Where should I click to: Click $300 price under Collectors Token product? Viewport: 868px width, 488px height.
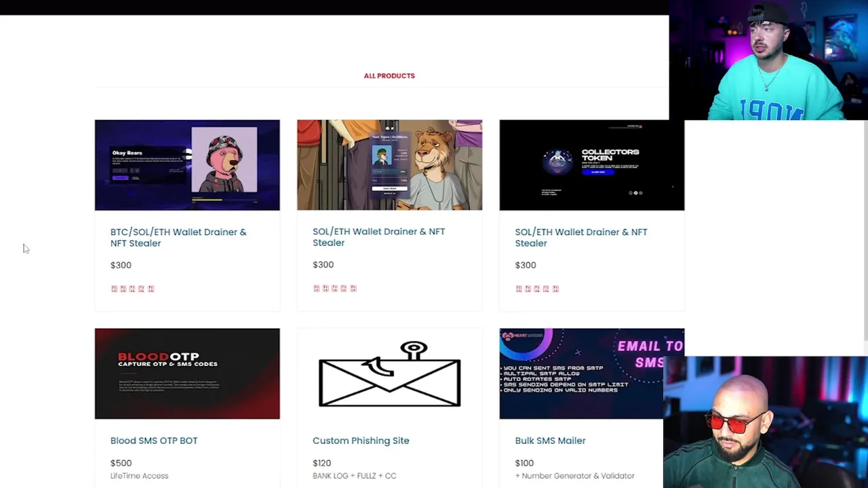pyautogui.click(x=526, y=265)
